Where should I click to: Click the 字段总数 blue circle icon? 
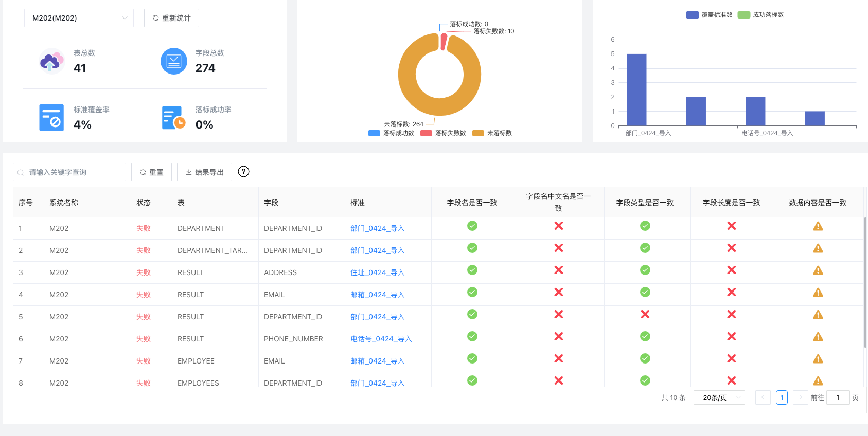click(x=174, y=61)
